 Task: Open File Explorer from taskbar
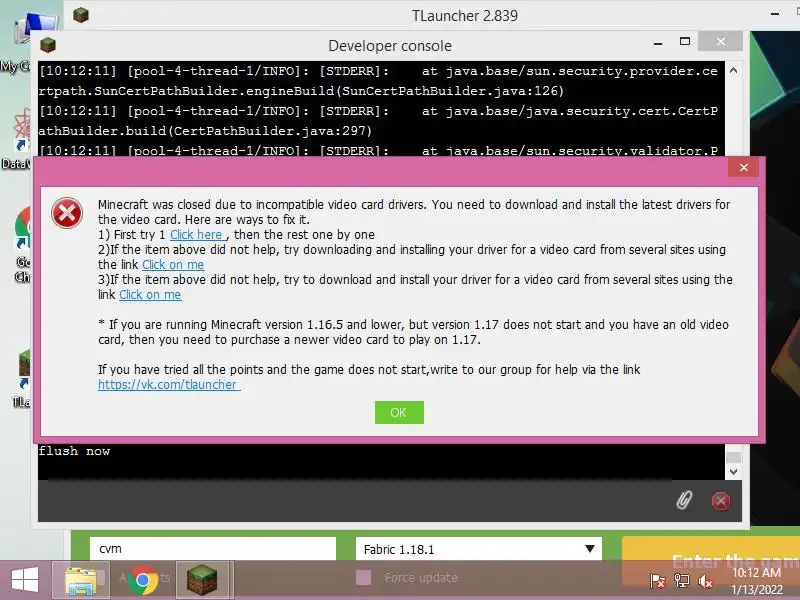[x=81, y=580]
